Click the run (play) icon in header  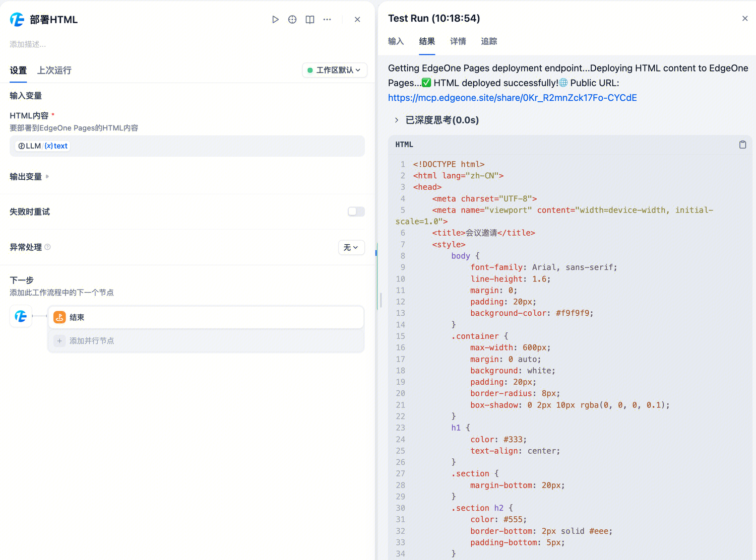275,20
